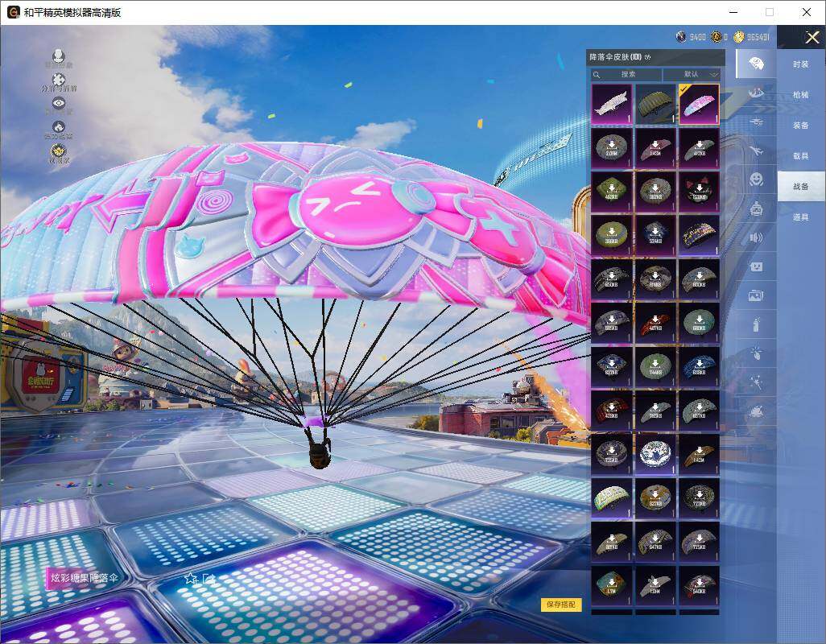Click the magnifier search icon
This screenshot has height=644, width=826.
(x=597, y=75)
